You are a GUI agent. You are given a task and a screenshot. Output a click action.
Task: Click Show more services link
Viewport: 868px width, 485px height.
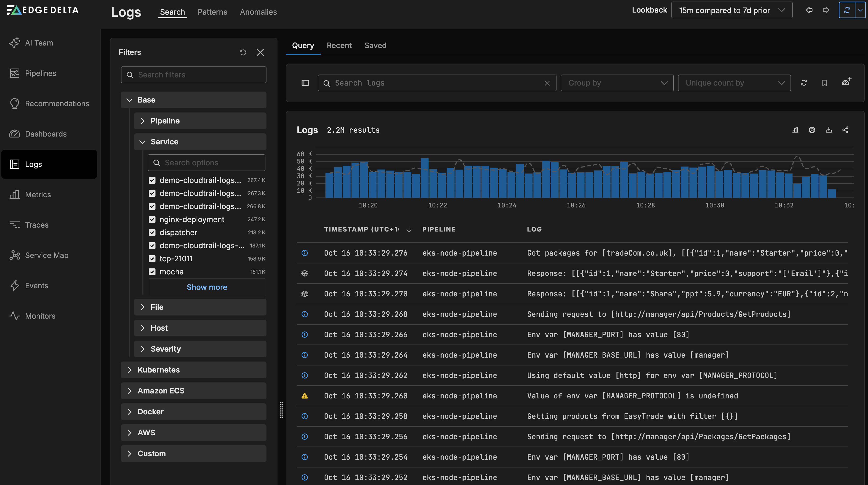(x=207, y=287)
